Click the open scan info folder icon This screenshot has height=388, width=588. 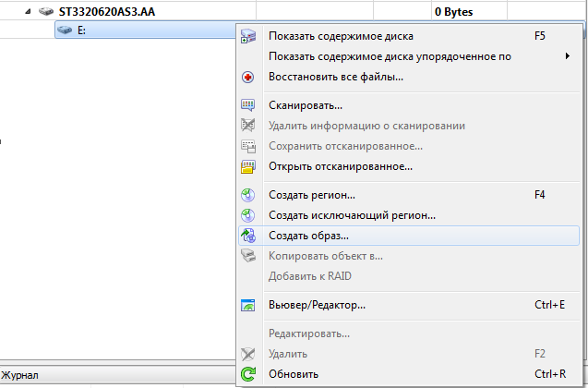click(247, 166)
